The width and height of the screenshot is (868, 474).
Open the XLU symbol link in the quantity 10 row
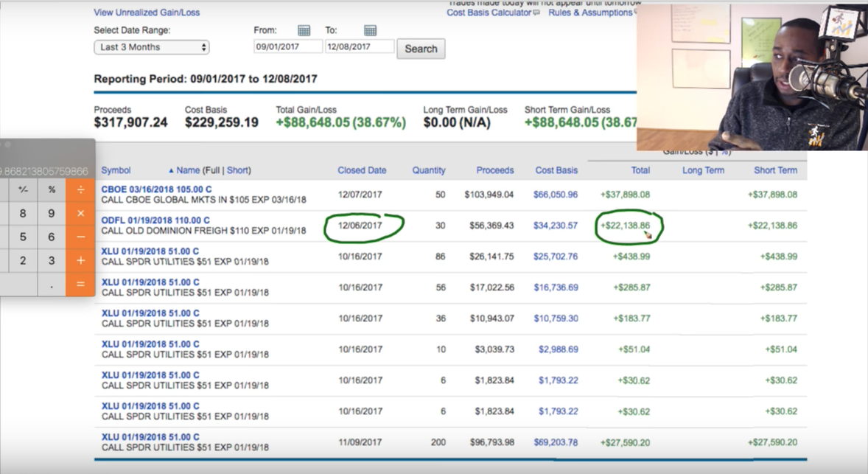[x=150, y=344]
